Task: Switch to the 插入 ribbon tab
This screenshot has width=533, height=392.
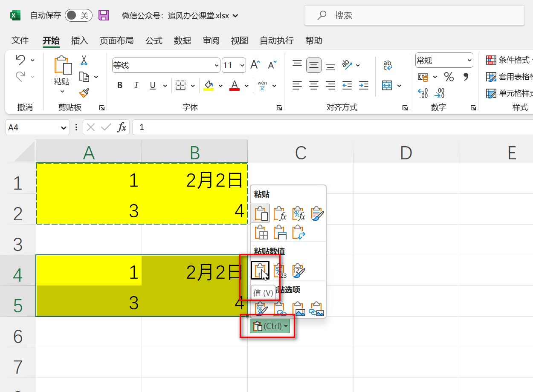Action: pos(79,40)
